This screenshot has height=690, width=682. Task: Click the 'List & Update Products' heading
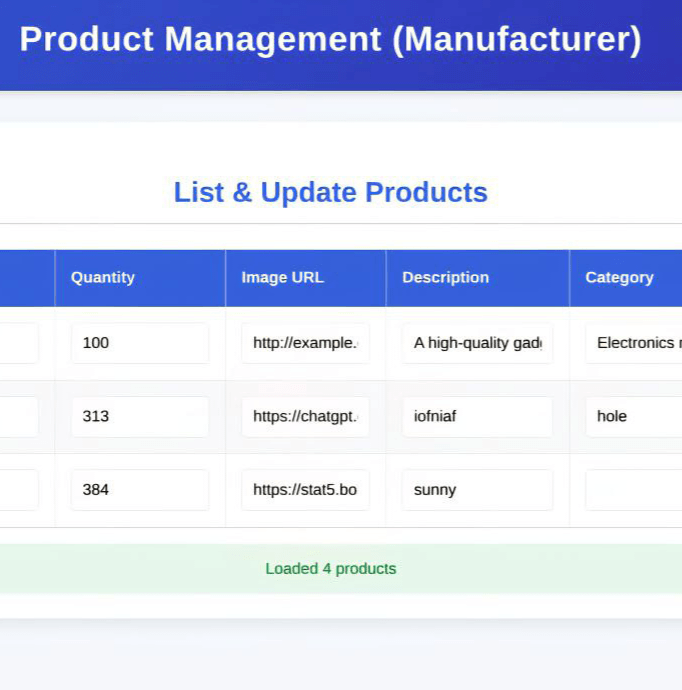click(331, 192)
